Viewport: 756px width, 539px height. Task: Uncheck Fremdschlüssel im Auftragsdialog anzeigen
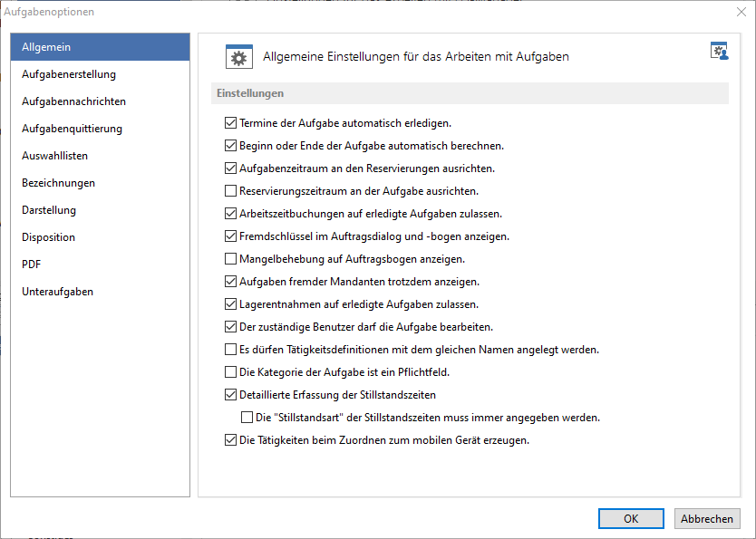(230, 236)
